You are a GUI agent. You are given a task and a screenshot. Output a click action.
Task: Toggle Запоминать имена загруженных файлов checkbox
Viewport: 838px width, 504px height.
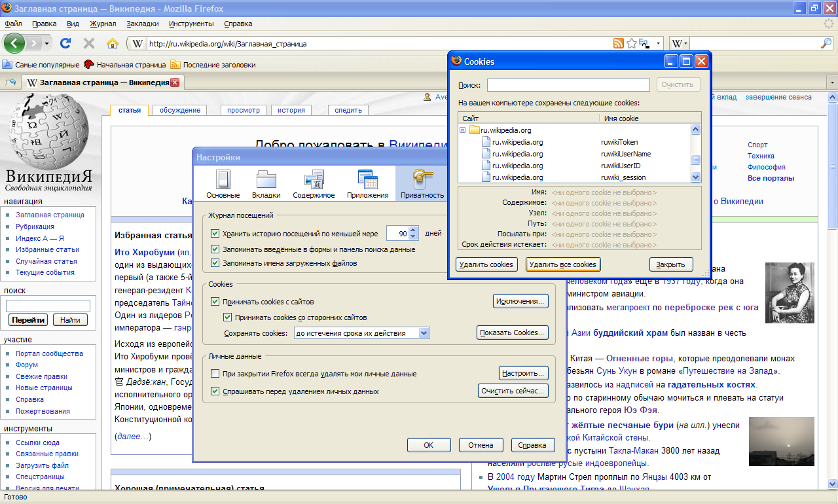click(x=215, y=263)
